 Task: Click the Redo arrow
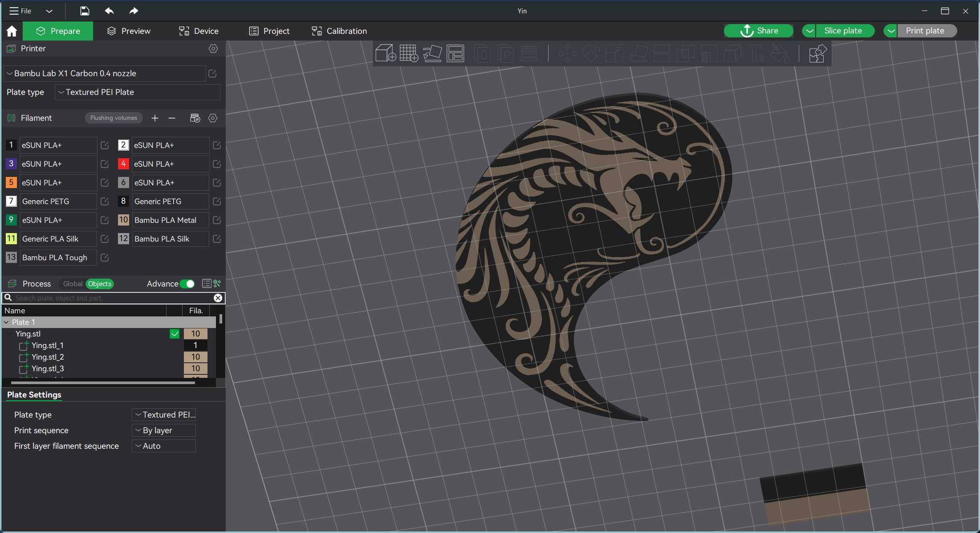click(134, 11)
